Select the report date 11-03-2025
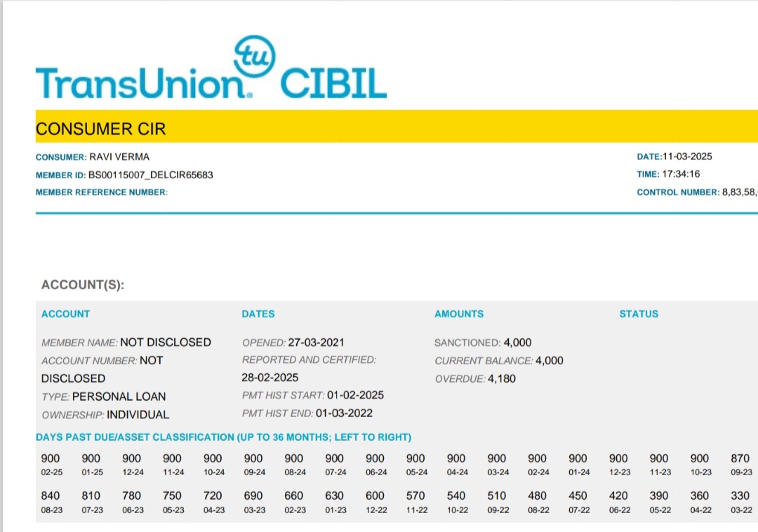The width and height of the screenshot is (758, 532). (687, 157)
